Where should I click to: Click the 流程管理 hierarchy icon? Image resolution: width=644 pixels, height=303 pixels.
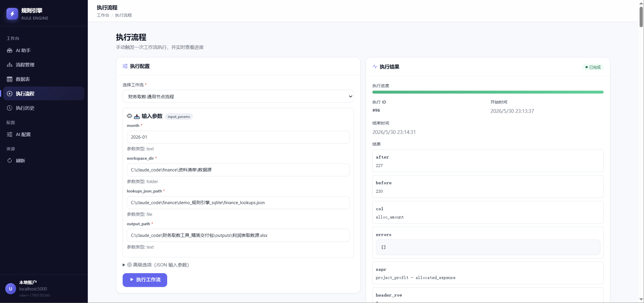10,65
